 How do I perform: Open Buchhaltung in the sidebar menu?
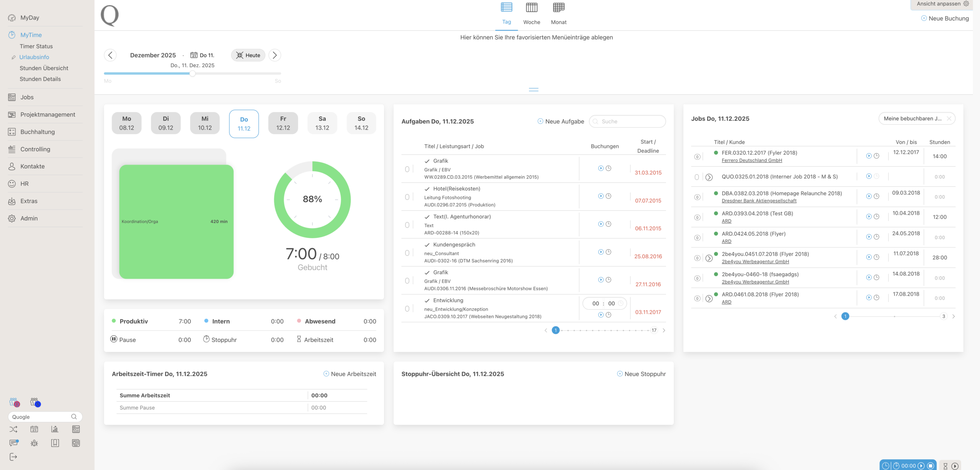point(38,132)
